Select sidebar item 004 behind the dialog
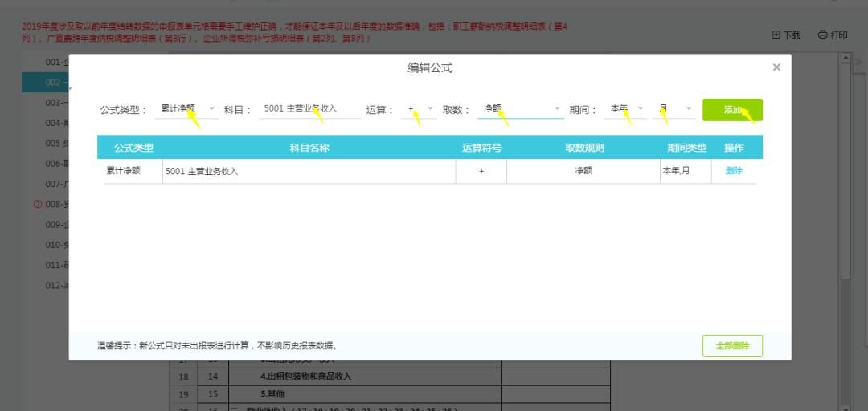868x411 pixels. (x=46, y=123)
